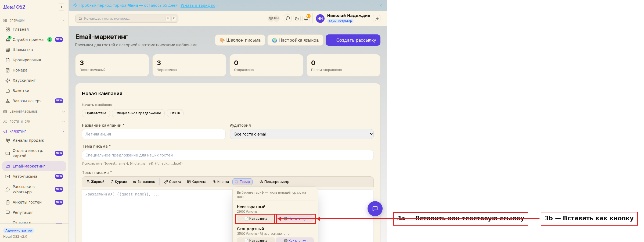This screenshot has height=242, width=644.
Task: Focus the Название кампании input field
Action: point(154,134)
